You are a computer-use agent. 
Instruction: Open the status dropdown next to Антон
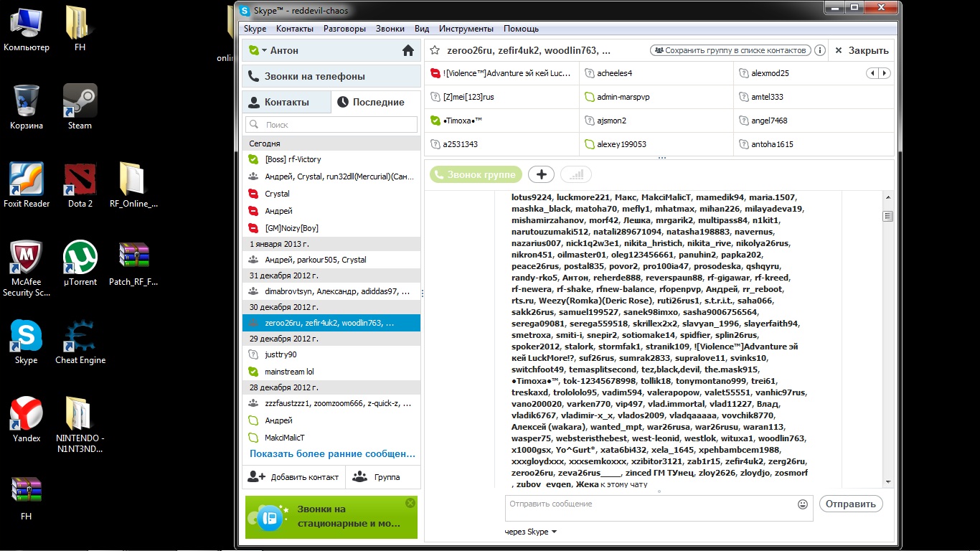264,50
